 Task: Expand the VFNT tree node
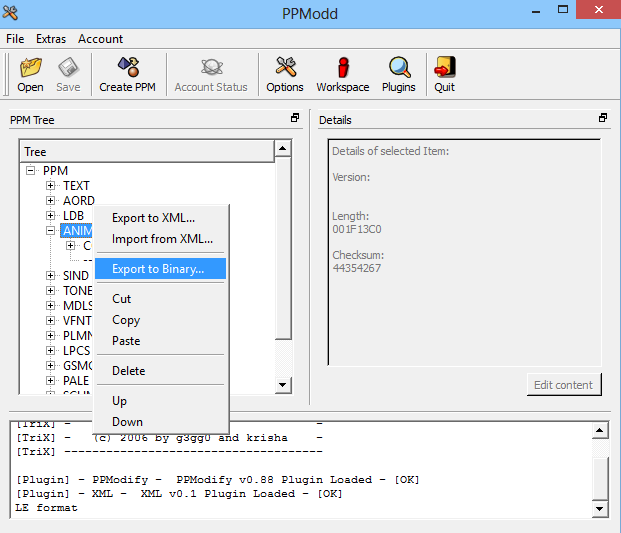point(50,320)
